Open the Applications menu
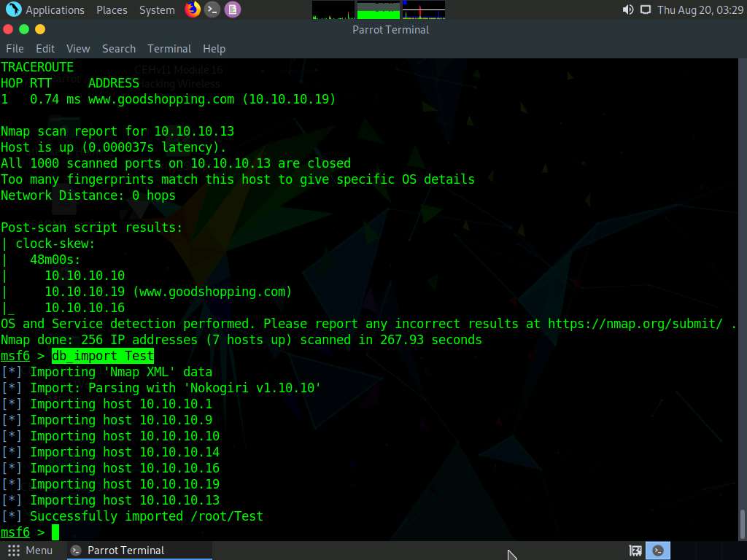The height and width of the screenshot is (560, 747). click(x=55, y=9)
